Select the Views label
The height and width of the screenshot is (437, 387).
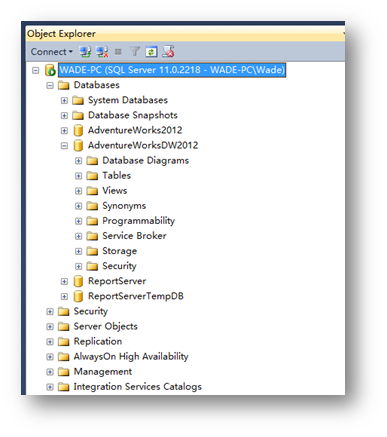coord(115,191)
